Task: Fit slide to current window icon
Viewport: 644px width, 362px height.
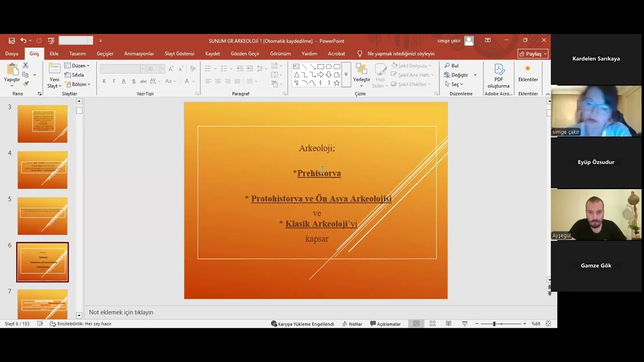Action: coord(548,324)
